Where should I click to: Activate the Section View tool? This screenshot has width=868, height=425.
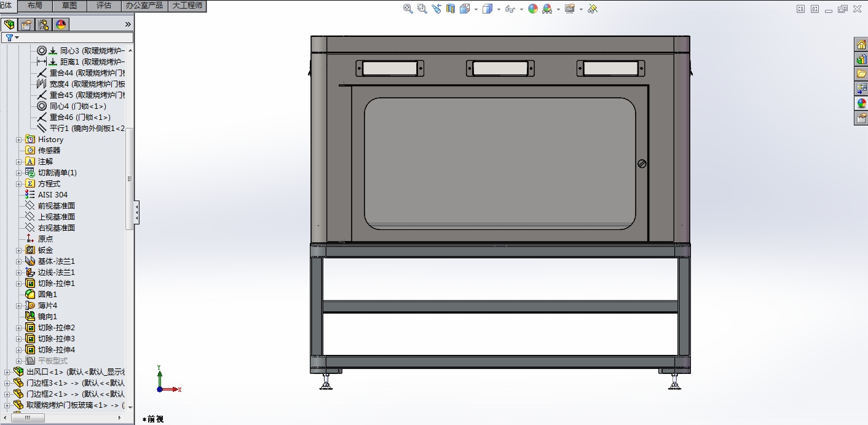[x=451, y=9]
